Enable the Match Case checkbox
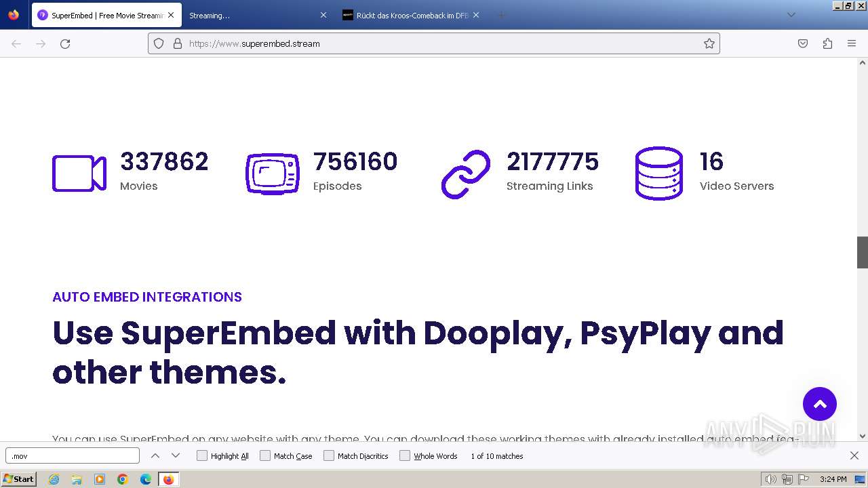868x488 pixels. [x=265, y=455]
